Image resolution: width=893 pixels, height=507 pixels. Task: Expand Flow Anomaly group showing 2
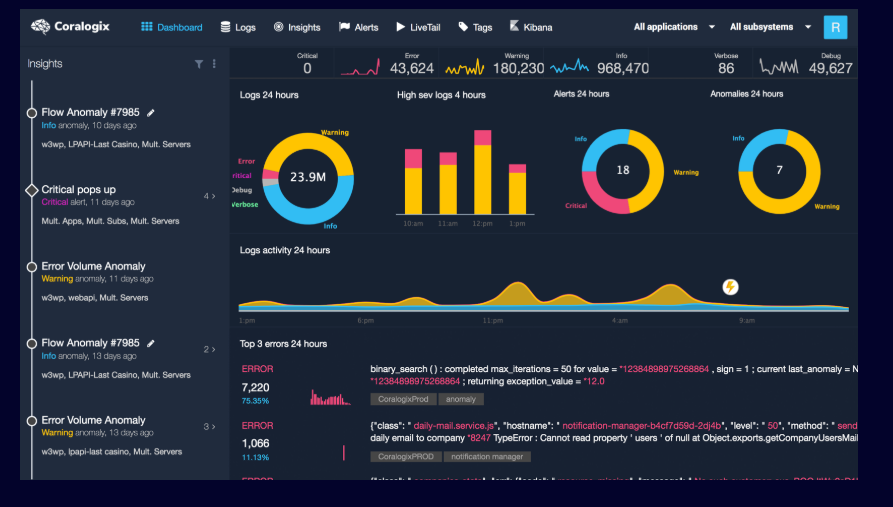click(x=210, y=349)
